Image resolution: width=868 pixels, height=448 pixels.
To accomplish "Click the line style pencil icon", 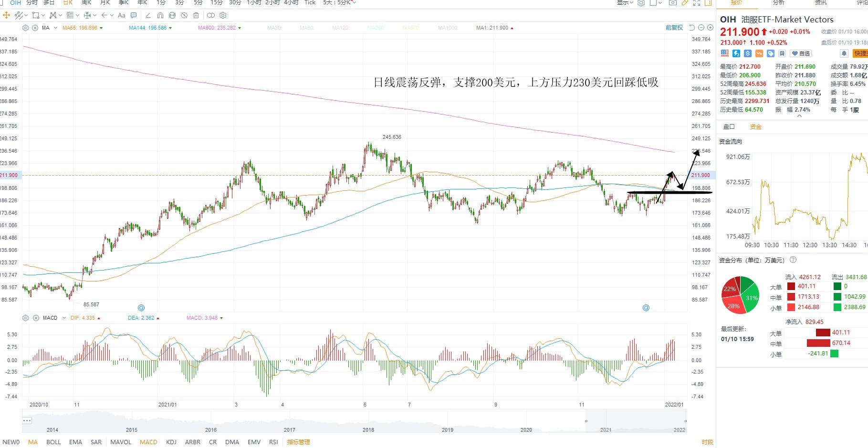I will [x=148, y=15].
